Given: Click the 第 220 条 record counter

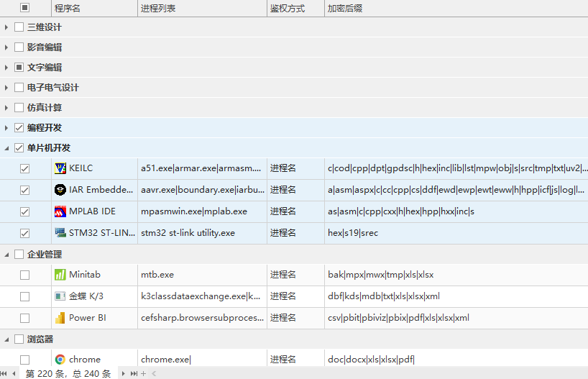Looking at the screenshot, I should [68, 373].
